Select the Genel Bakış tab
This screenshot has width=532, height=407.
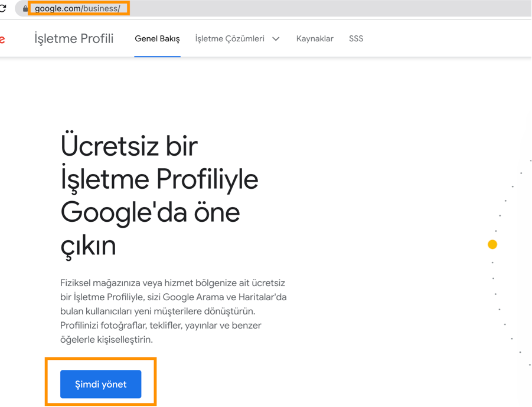(x=158, y=38)
